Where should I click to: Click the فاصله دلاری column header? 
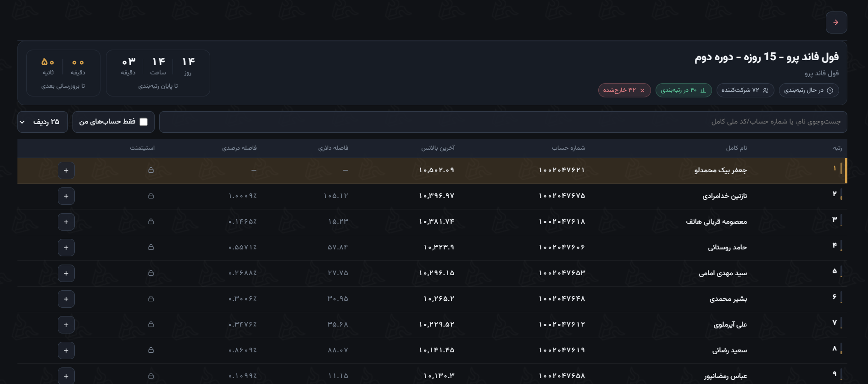tap(333, 148)
